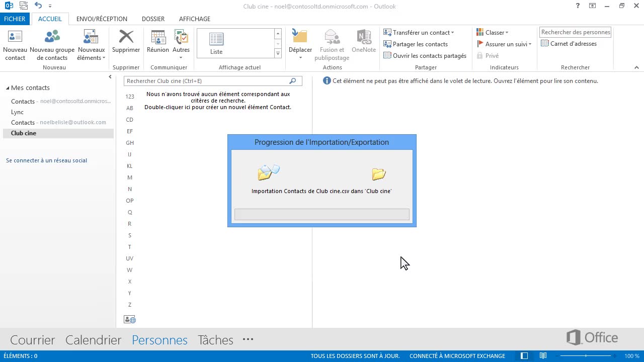Screen dimensions: 644x362
Task: Open Ribbon display options icon
Action: 593,6
